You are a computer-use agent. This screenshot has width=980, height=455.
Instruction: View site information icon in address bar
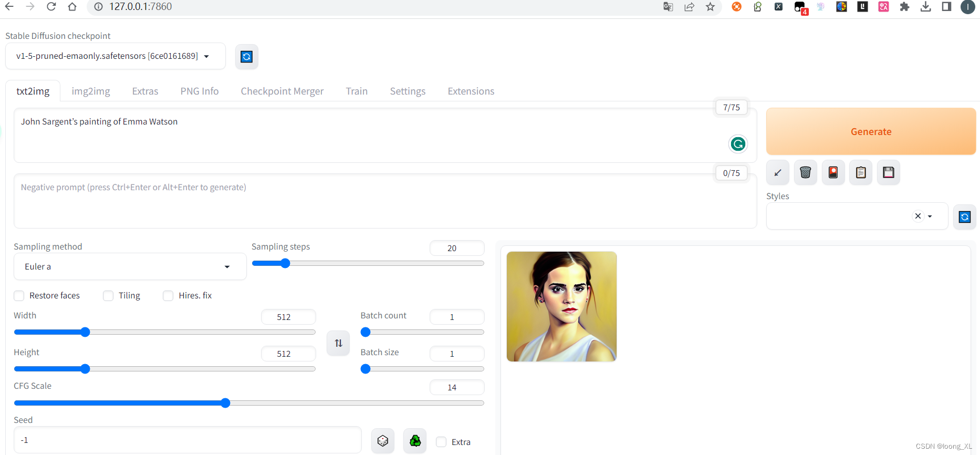tap(98, 6)
